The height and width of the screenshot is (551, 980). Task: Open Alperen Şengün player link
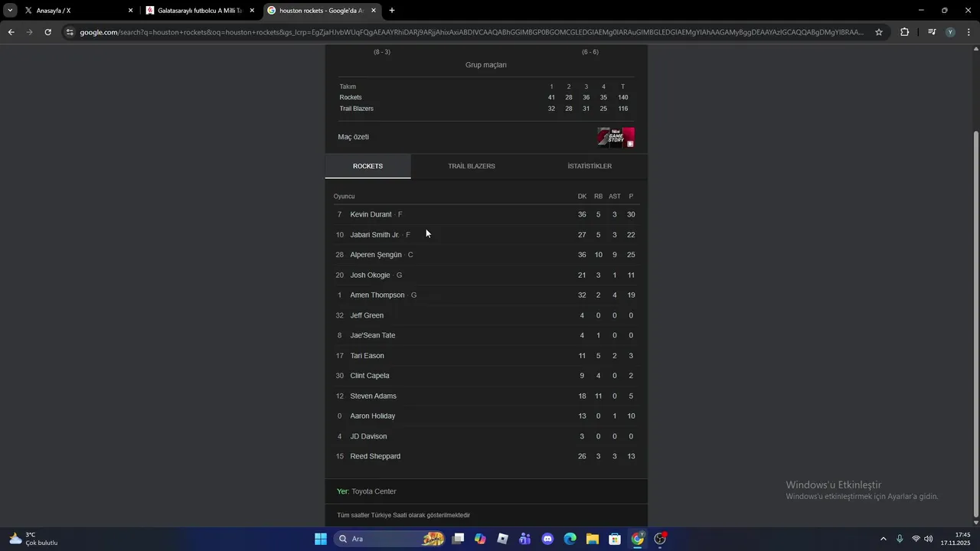click(x=376, y=255)
